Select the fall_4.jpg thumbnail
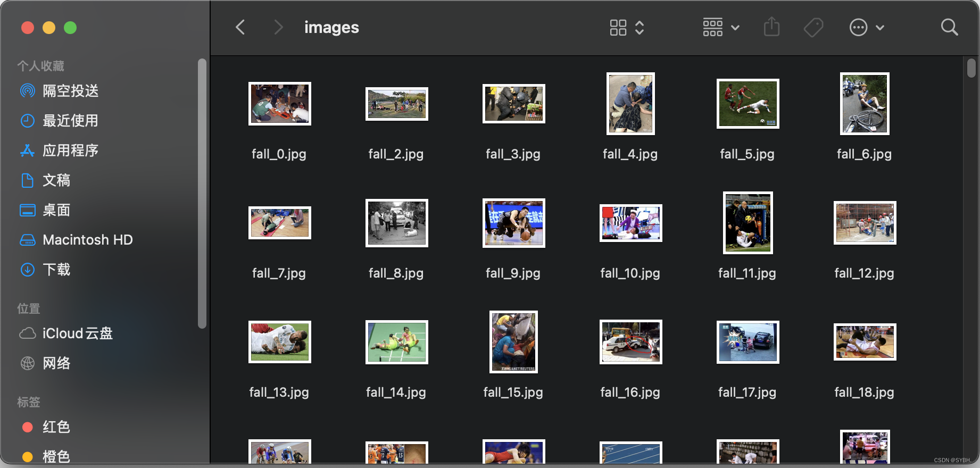The width and height of the screenshot is (980, 468). click(631, 104)
